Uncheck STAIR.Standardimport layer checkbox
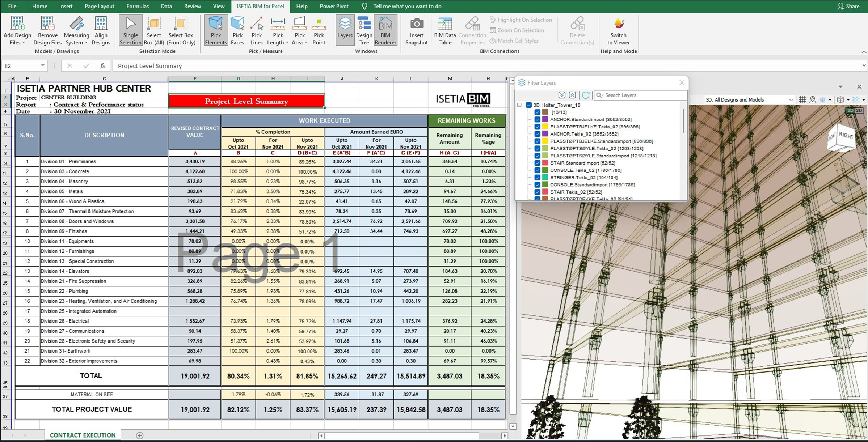The width and height of the screenshot is (868, 442). pos(537,163)
